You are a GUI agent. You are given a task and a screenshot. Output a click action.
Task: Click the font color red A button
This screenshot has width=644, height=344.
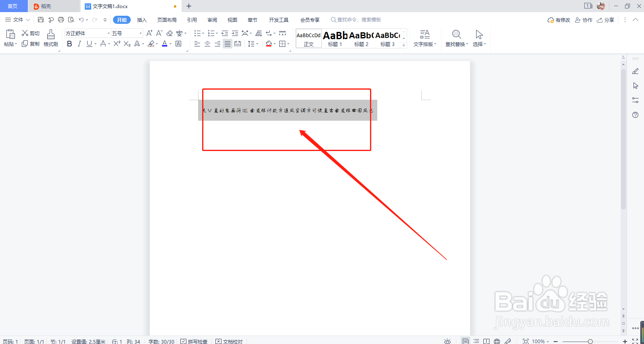165,44
